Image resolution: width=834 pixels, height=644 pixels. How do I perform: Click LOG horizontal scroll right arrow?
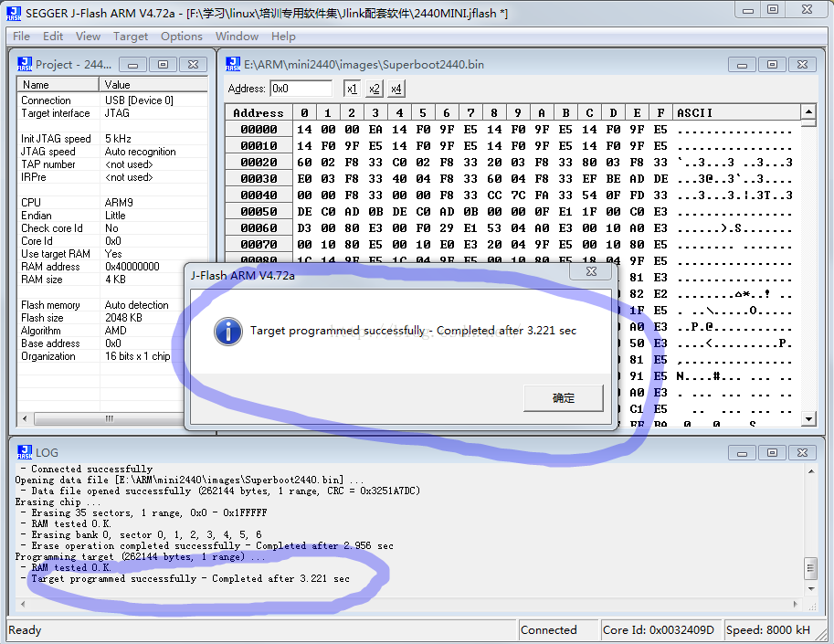[x=796, y=604]
